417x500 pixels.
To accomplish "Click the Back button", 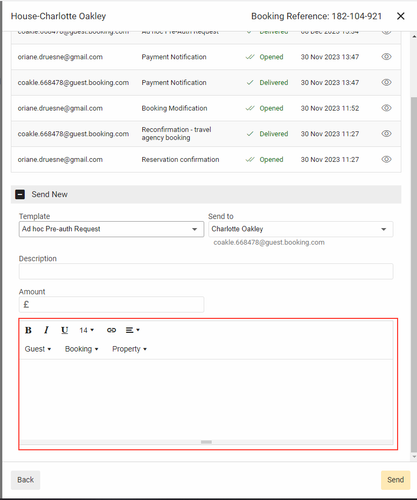I will tap(25, 480).
